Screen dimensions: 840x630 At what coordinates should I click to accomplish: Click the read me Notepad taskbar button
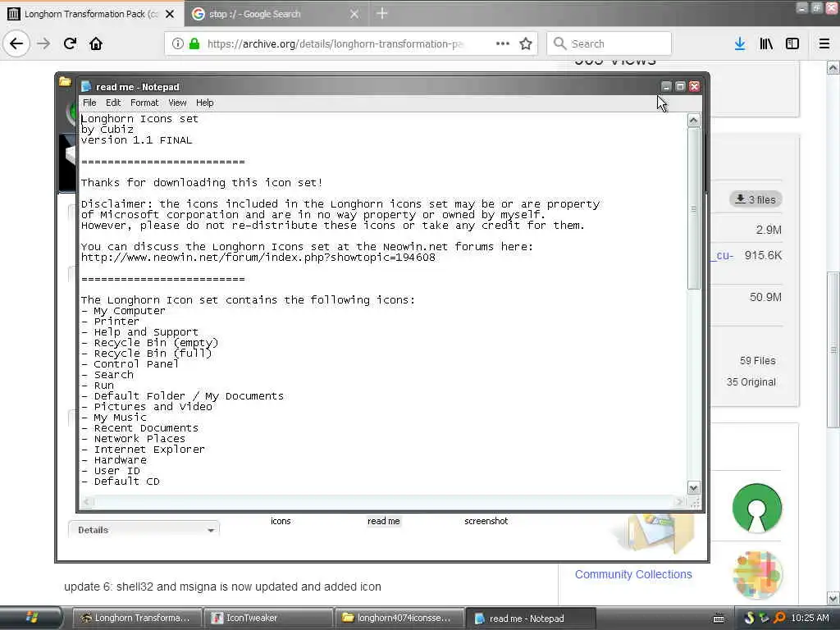click(531, 619)
